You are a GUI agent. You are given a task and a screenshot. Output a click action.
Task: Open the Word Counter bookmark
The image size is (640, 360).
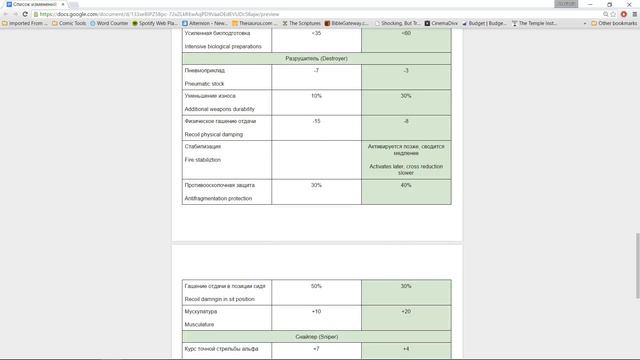pyautogui.click(x=109, y=23)
